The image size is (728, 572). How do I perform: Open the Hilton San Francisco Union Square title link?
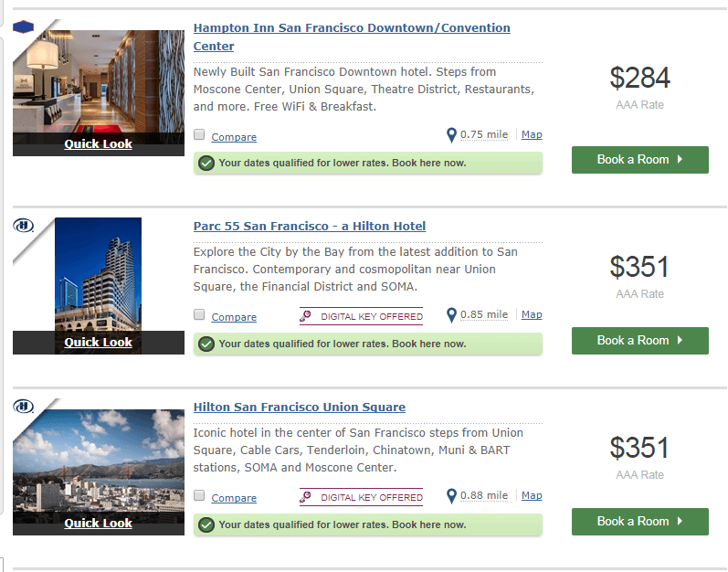click(300, 408)
